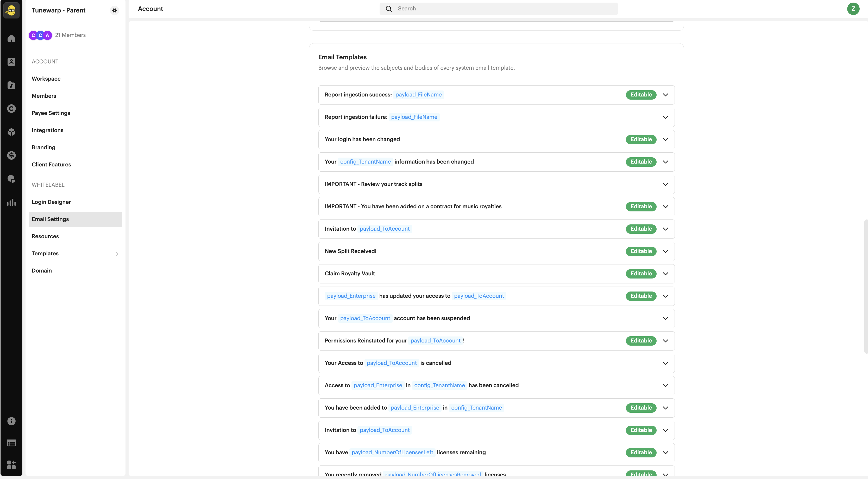The width and height of the screenshot is (868, 479).
Task: Expand the Templates submenu arrow
Action: 117,254
